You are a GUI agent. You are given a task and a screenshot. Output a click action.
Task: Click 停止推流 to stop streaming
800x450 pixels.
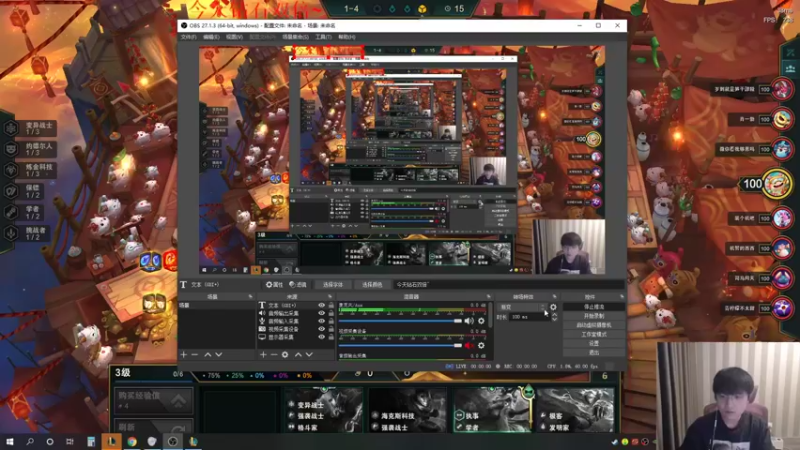[x=594, y=307]
